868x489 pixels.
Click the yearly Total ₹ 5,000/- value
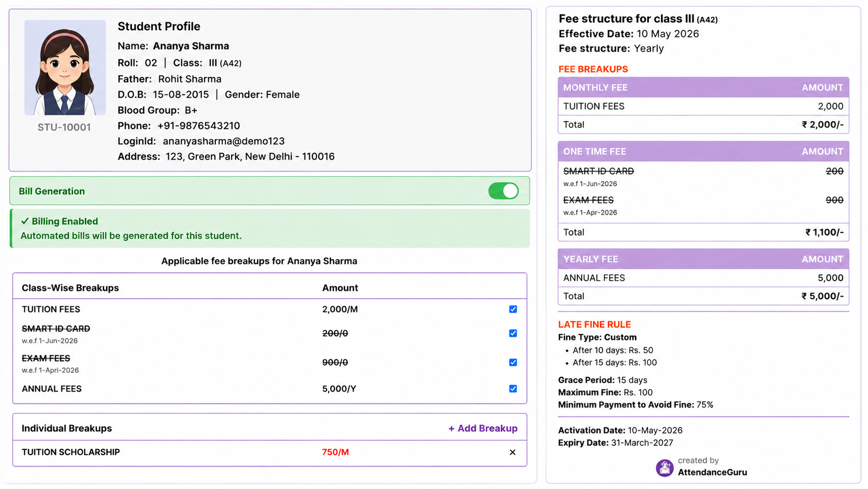[x=822, y=296]
